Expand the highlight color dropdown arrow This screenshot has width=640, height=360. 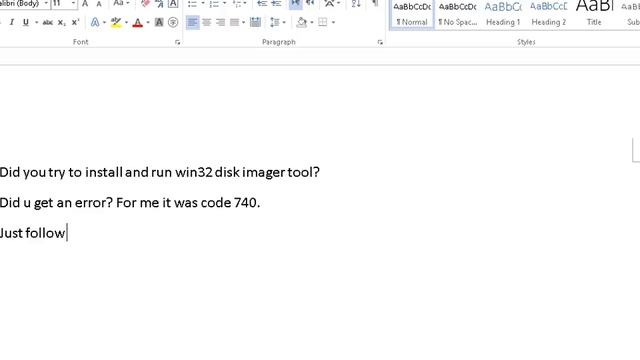coord(126,22)
